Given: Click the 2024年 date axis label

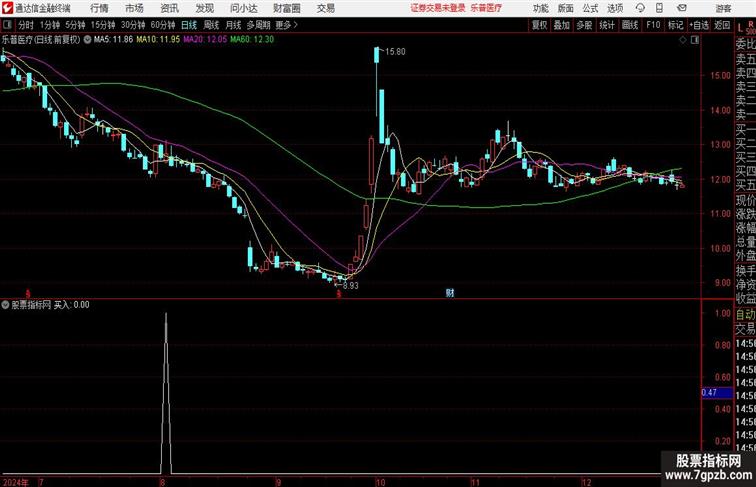Looking at the screenshot, I should coord(15,483).
